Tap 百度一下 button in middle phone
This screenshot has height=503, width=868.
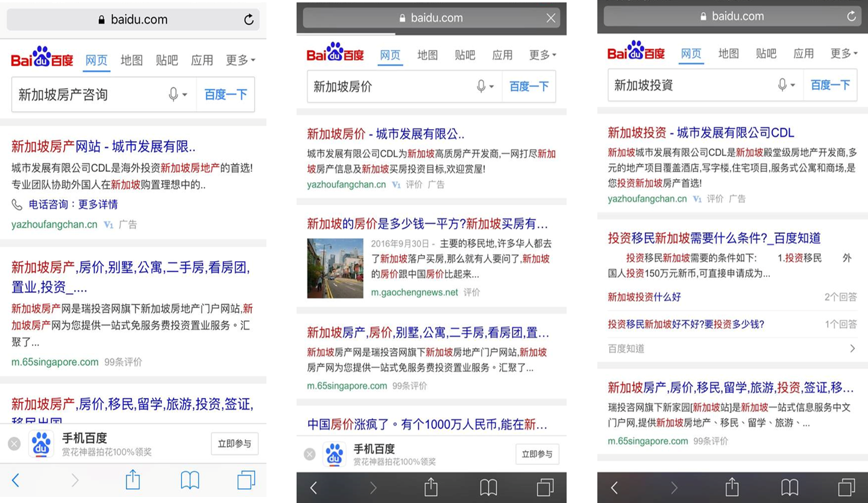529,87
